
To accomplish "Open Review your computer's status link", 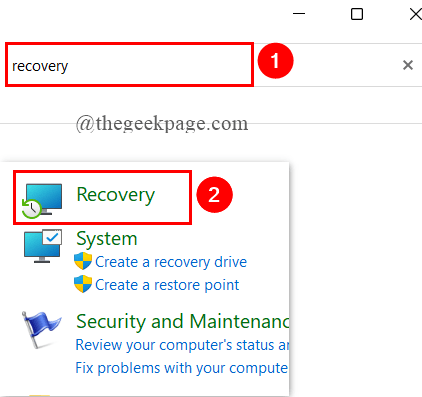I will [x=182, y=345].
